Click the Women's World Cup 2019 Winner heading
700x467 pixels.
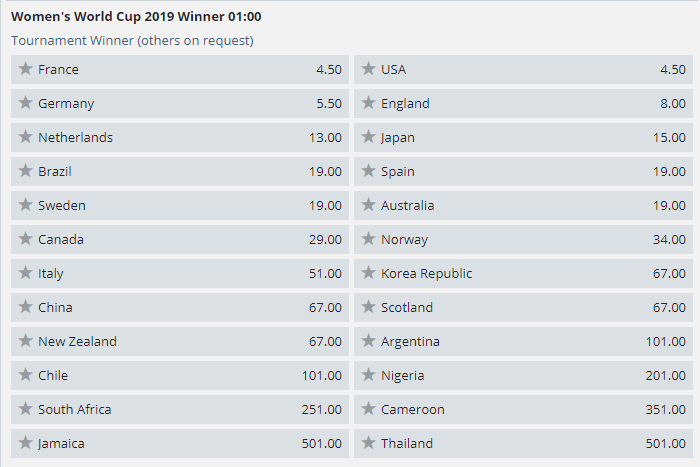coord(136,17)
